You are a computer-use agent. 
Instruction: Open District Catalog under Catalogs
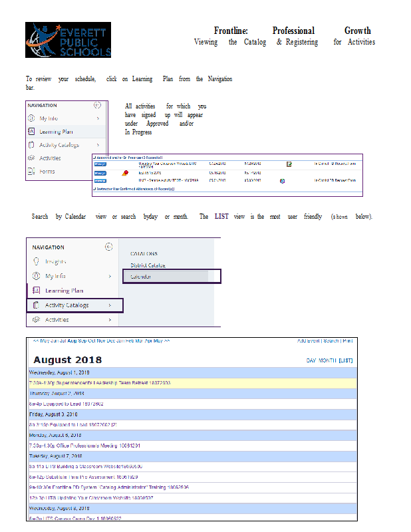148,265
